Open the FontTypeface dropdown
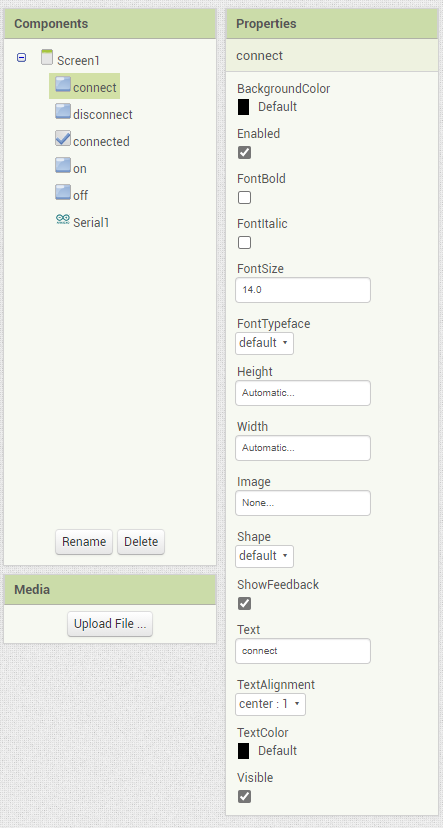This screenshot has height=828, width=443. (265, 343)
